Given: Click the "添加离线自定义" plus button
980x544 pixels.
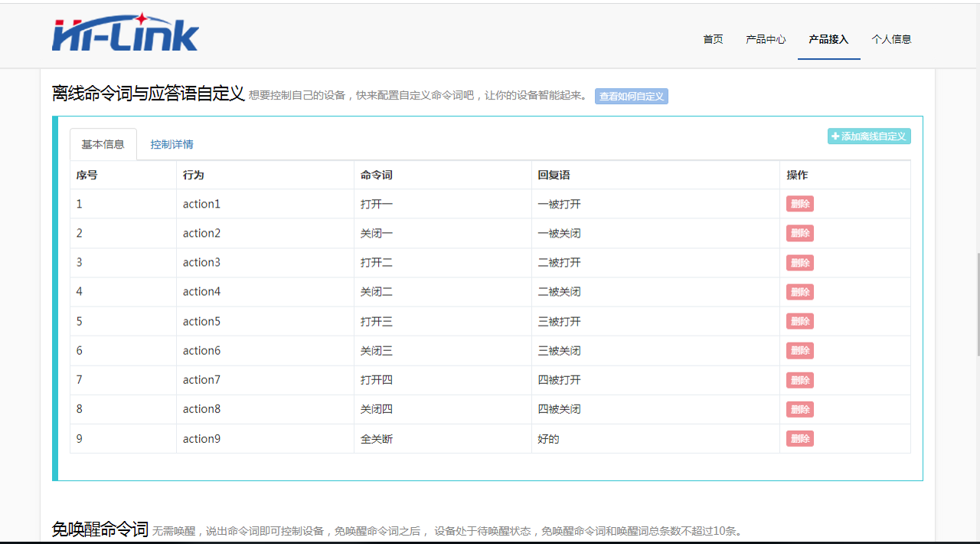Looking at the screenshot, I should [869, 136].
